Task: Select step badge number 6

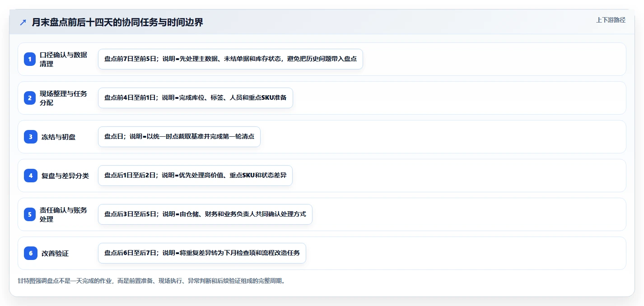Action: 30,253
